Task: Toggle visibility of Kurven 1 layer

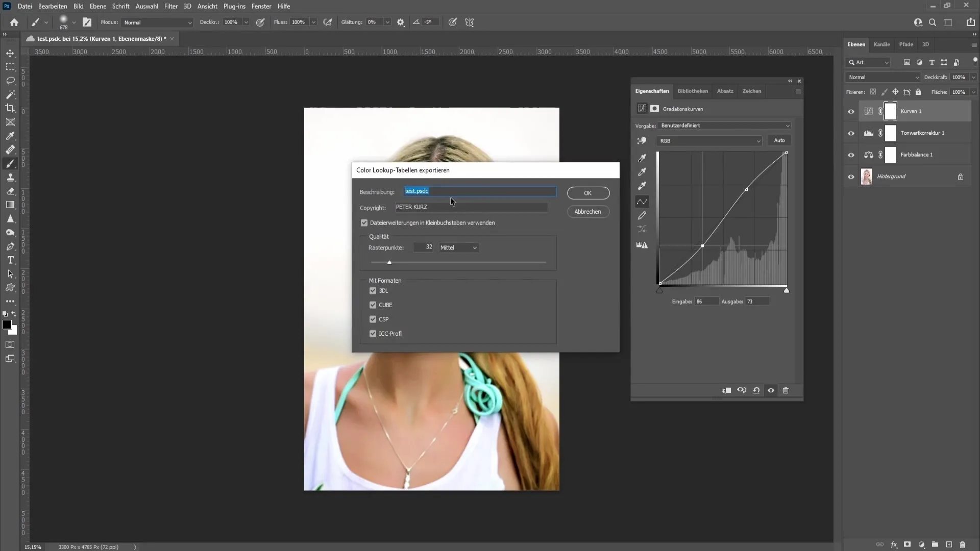Action: click(851, 111)
